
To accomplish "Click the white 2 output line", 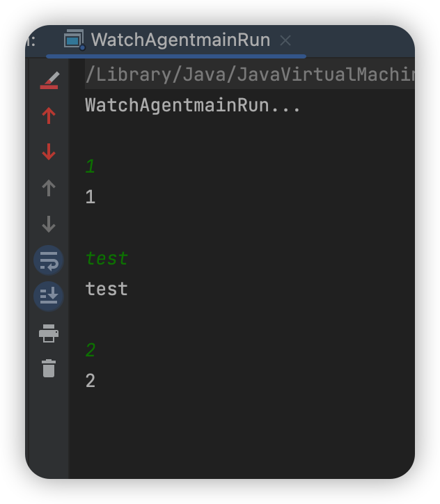I will 91,381.
